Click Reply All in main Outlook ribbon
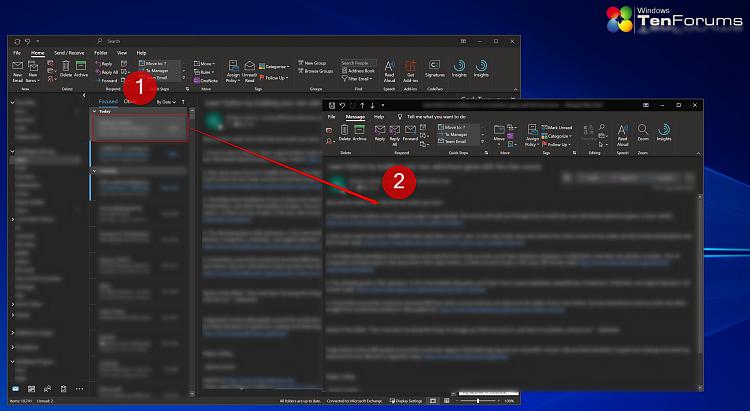Viewport: 750px width, 411px height. 106,72
